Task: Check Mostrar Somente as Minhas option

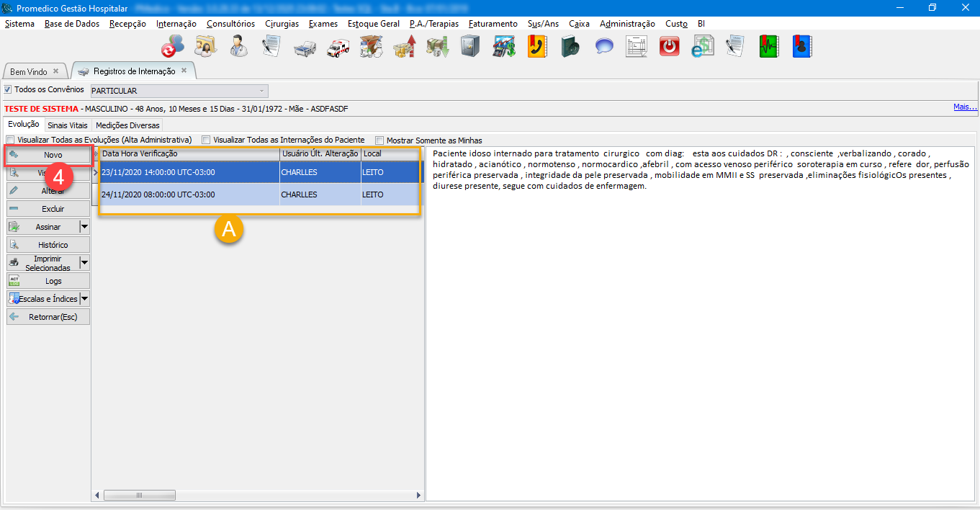Action: pos(379,140)
